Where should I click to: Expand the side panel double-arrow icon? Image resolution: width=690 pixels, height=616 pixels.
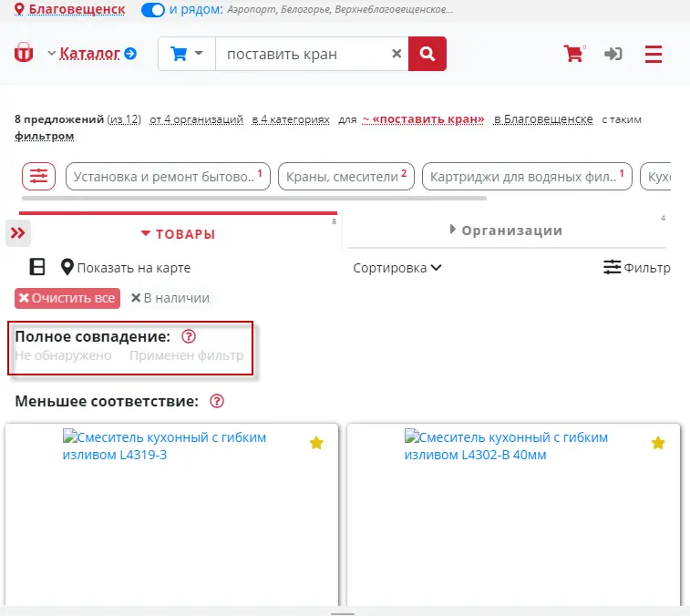[18, 233]
